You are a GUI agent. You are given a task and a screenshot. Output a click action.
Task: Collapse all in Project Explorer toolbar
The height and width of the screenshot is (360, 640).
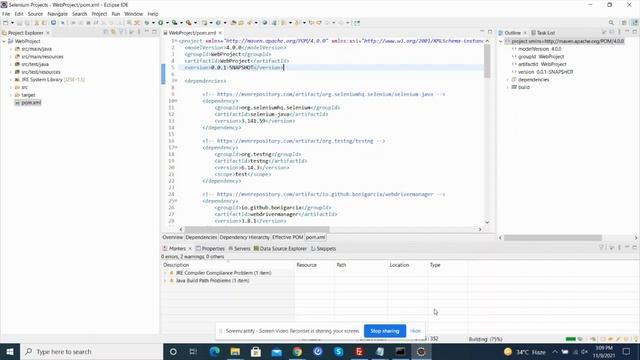(x=106, y=32)
